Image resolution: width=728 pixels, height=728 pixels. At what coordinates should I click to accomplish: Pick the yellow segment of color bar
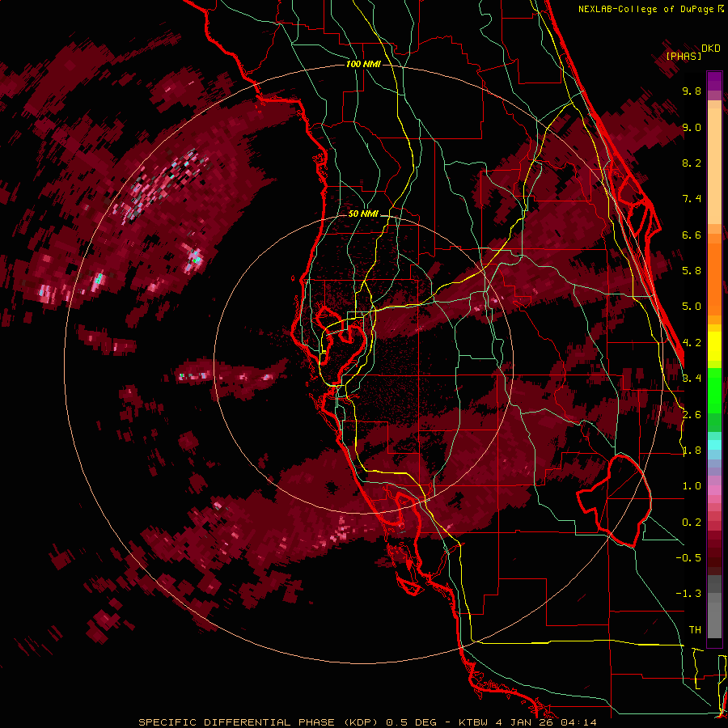714,346
